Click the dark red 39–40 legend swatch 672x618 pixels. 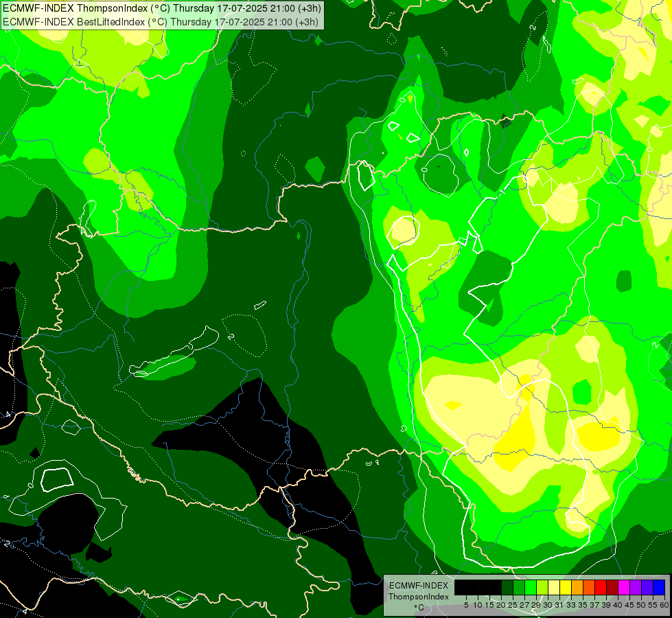(612, 587)
